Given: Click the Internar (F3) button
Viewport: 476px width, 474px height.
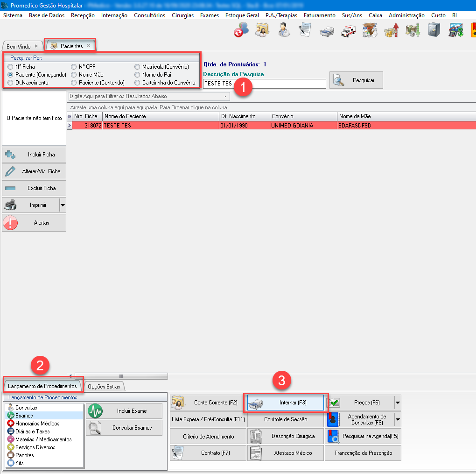Looking at the screenshot, I should coord(286,403).
